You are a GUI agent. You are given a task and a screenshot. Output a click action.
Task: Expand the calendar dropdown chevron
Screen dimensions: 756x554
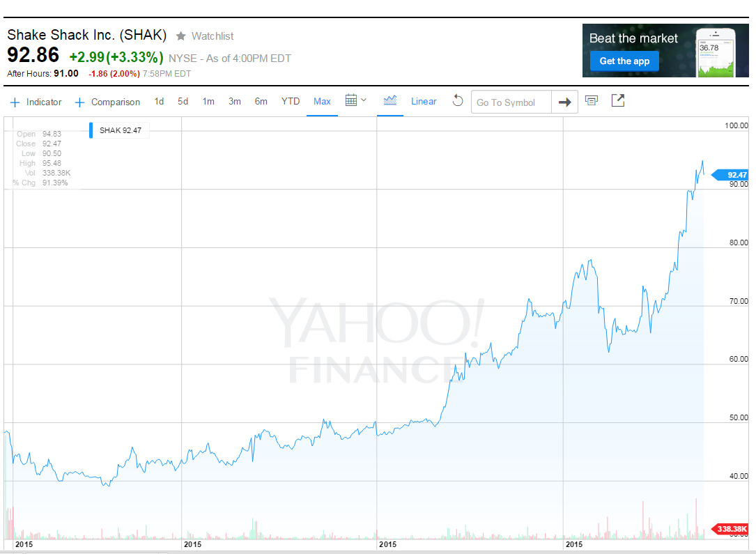pos(364,100)
